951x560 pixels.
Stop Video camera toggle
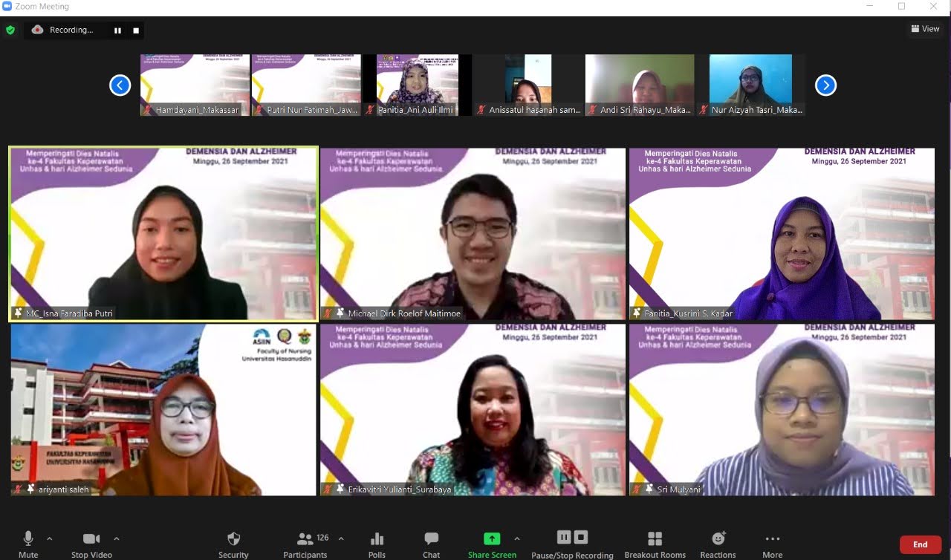coord(91,539)
